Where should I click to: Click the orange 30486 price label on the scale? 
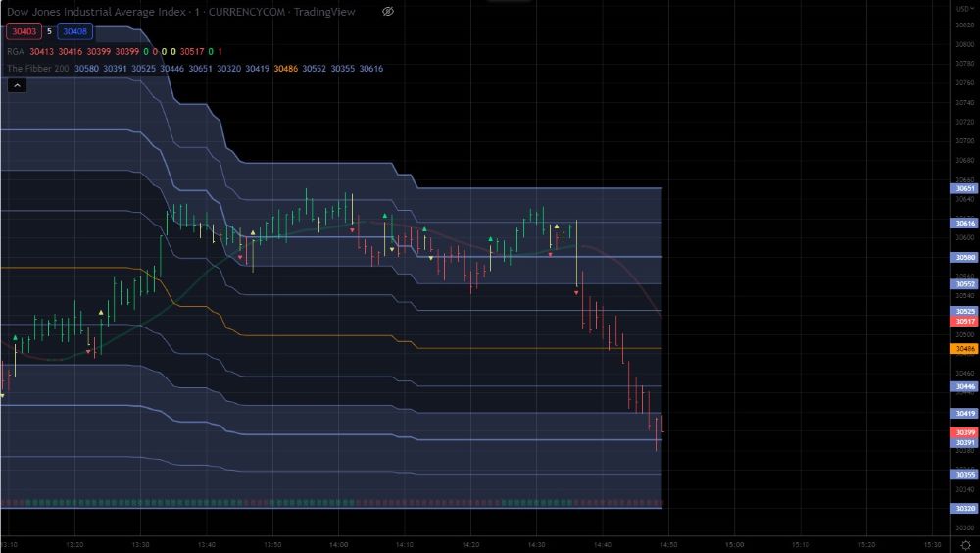tap(964, 349)
